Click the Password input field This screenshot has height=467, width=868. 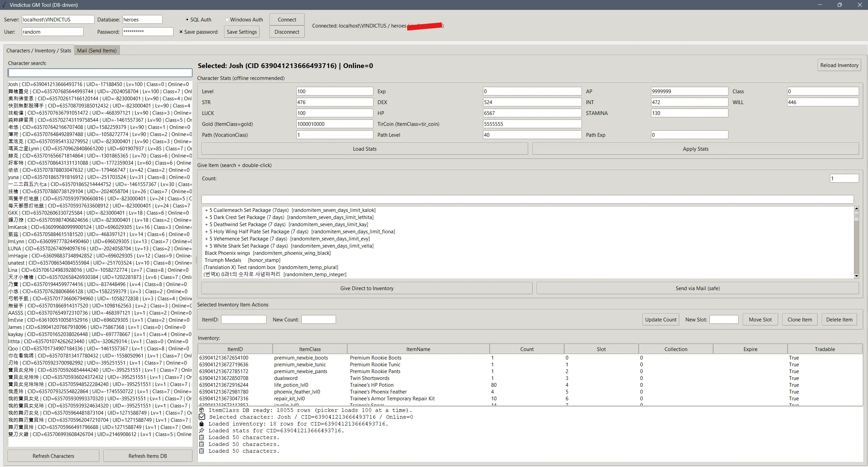pyautogui.click(x=148, y=32)
